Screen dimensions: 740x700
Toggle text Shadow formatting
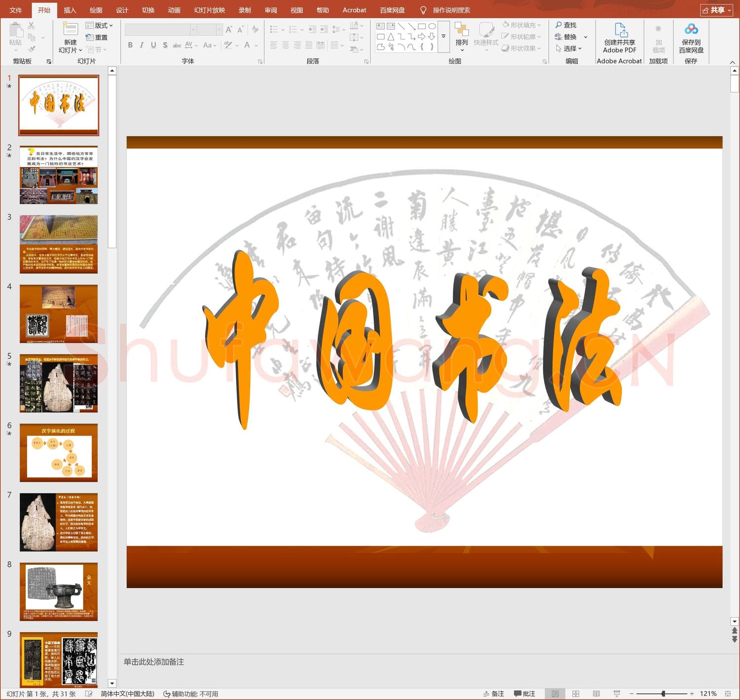pyautogui.click(x=165, y=45)
